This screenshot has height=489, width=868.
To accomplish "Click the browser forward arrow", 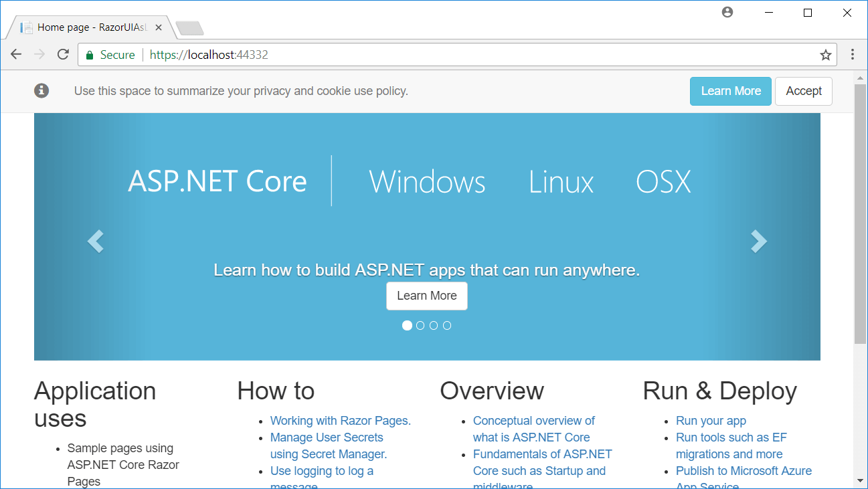I will (39, 55).
